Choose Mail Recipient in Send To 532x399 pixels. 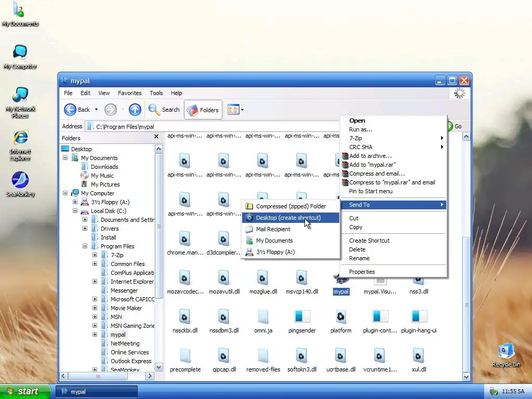tap(290, 229)
